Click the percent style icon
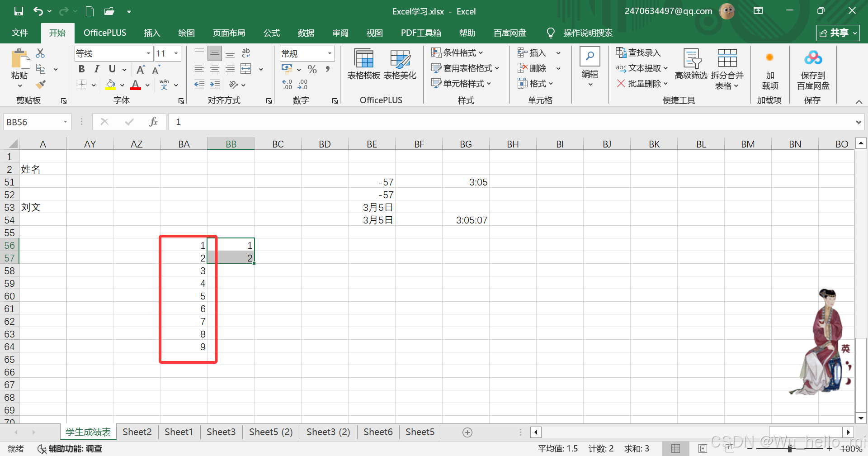Screen dimensions: 868x456 click(x=312, y=69)
